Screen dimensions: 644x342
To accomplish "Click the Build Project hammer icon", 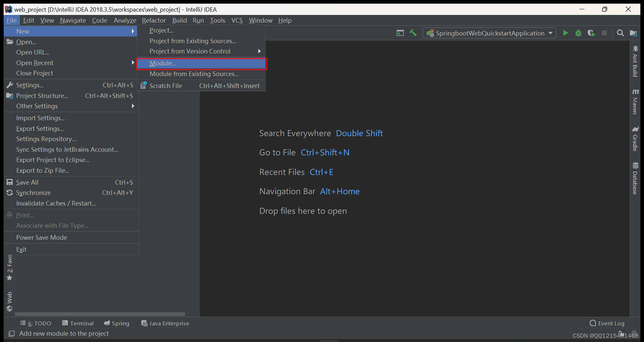I will [x=413, y=33].
